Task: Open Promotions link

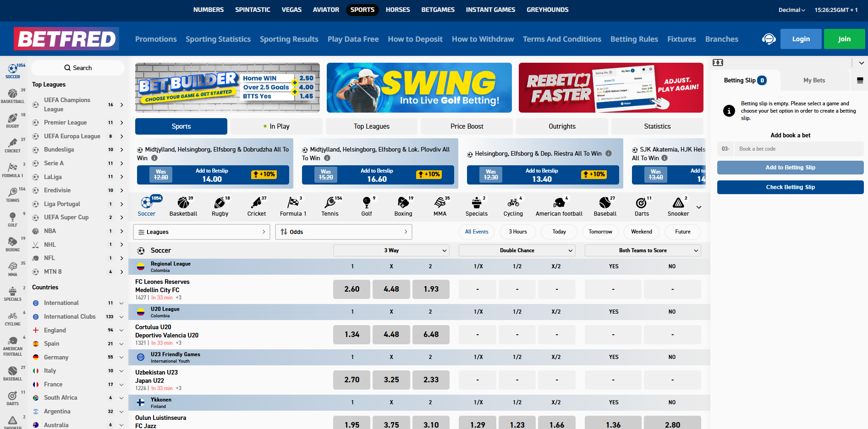Action: (156, 39)
